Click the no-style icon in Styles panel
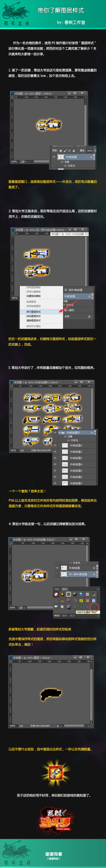The width and height of the screenshot is (106, 868). click(56, 594)
